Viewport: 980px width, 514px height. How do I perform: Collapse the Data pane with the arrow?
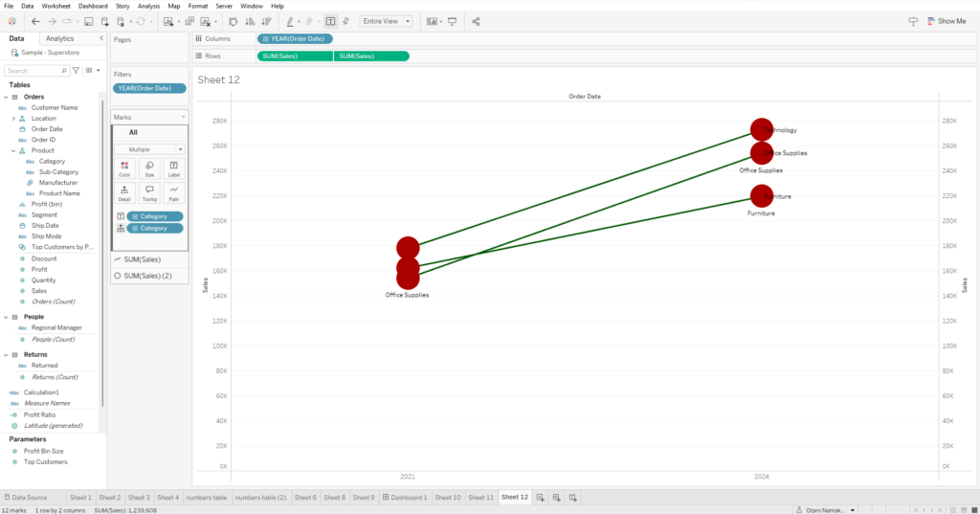coord(101,38)
